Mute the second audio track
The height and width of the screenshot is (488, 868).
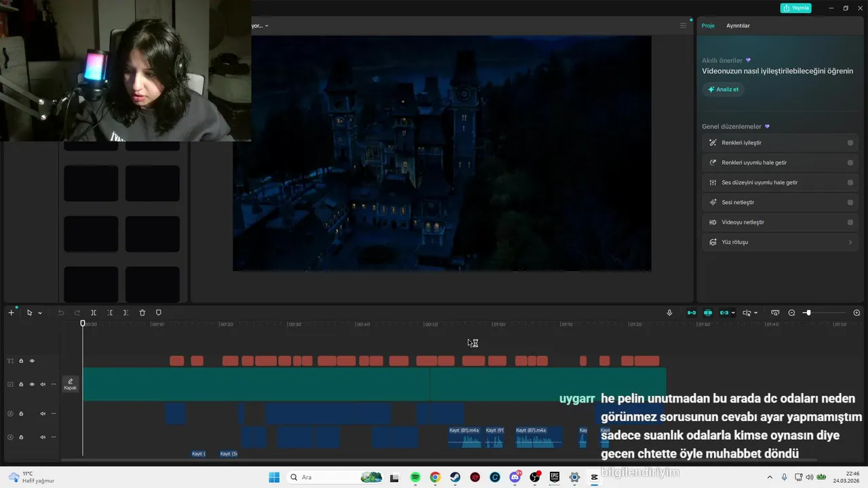click(x=43, y=437)
